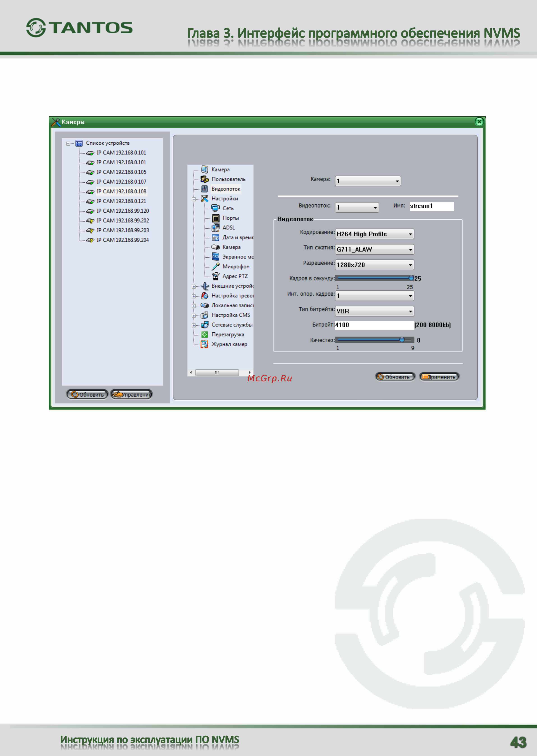Open the Кодирование H264 High Profile dropdown
Screen dimensions: 537x756
[374, 234]
